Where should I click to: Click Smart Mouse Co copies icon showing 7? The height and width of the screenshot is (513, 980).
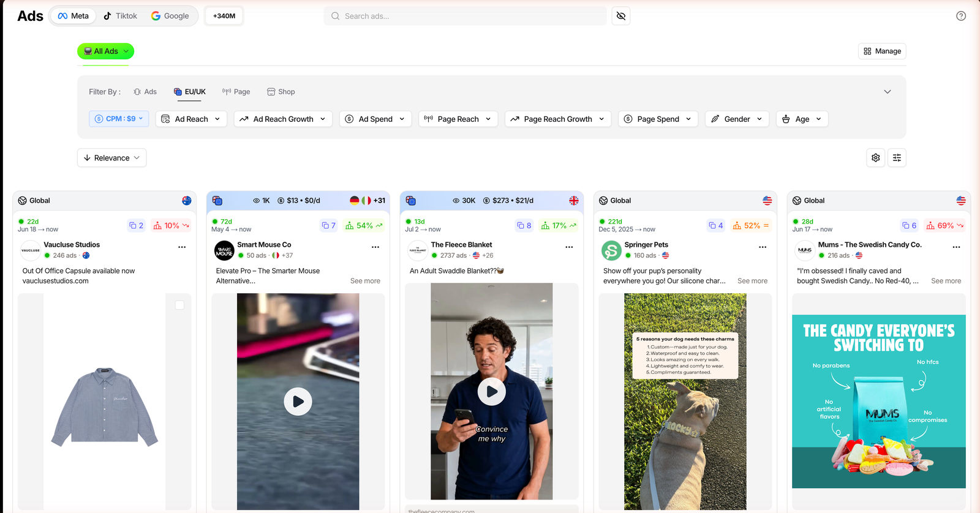click(x=329, y=226)
